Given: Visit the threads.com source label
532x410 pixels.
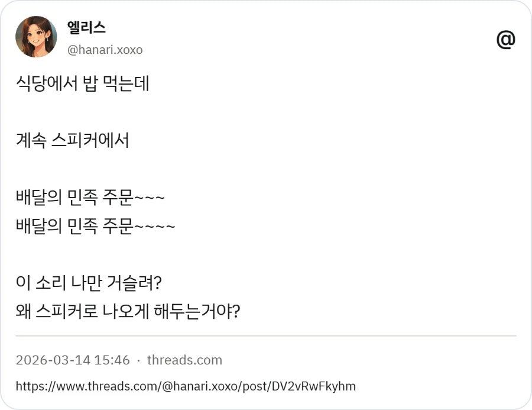Looking at the screenshot, I should tap(184, 360).
